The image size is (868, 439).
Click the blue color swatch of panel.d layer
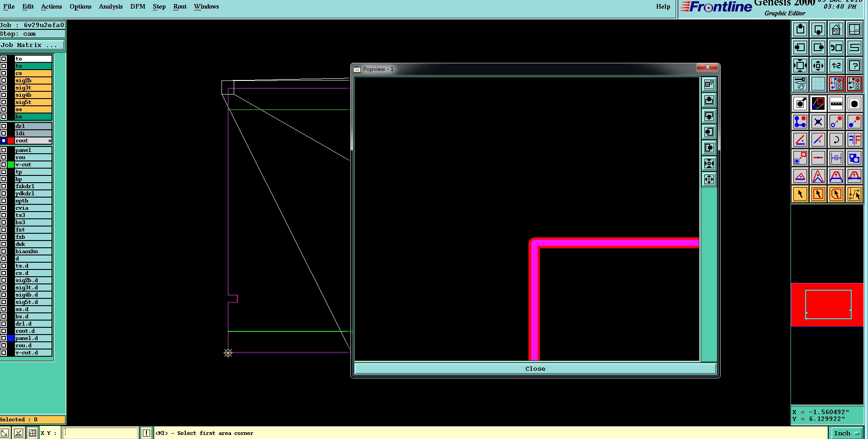[x=11, y=338]
